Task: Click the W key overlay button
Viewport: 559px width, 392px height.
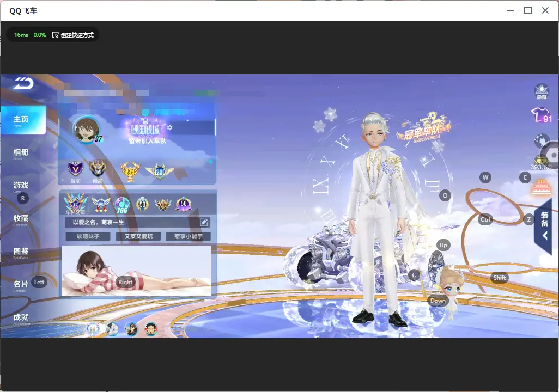Action: point(485,177)
